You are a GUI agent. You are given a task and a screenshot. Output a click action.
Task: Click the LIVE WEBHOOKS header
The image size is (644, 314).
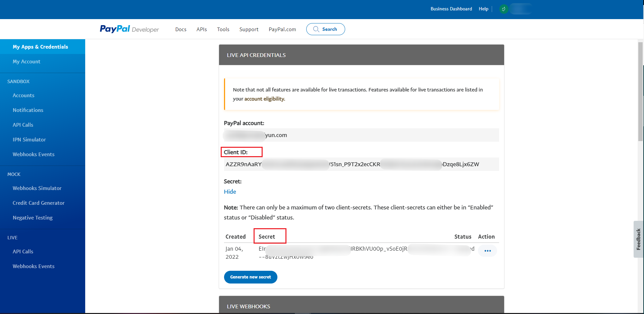(x=361, y=305)
